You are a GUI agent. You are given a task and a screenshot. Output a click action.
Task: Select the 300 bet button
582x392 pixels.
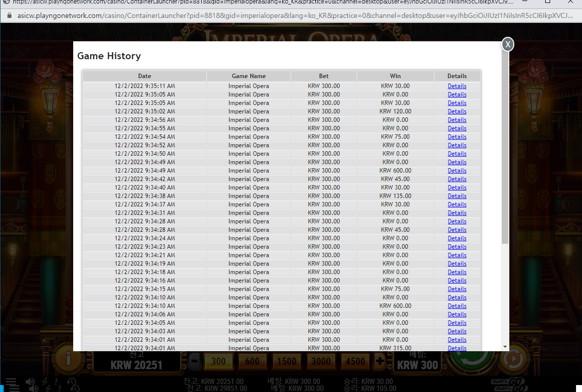click(x=218, y=361)
